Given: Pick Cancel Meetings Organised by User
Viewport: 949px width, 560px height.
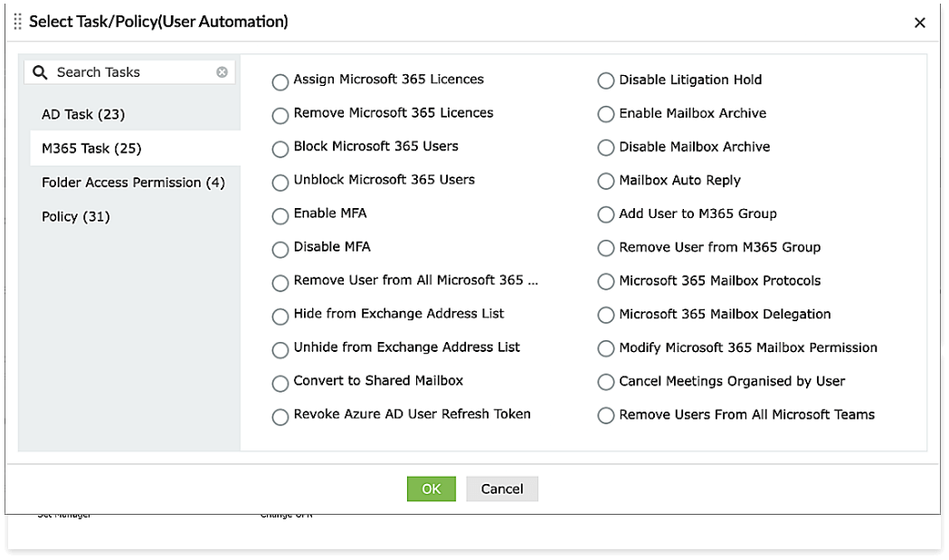Looking at the screenshot, I should click(606, 384).
